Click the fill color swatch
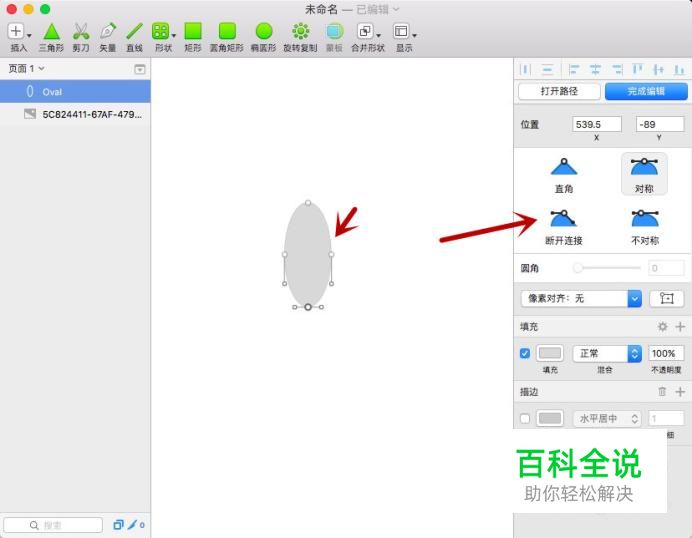692x538 pixels. pyautogui.click(x=550, y=353)
